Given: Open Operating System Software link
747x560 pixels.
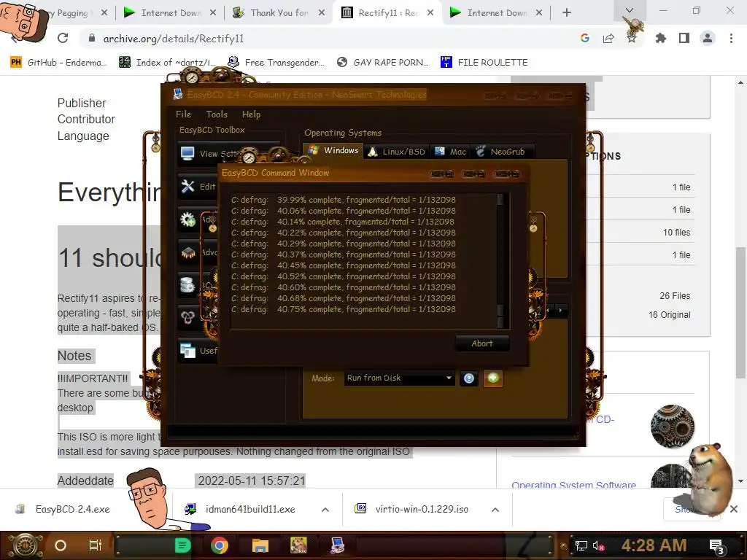Looking at the screenshot, I should [x=573, y=485].
